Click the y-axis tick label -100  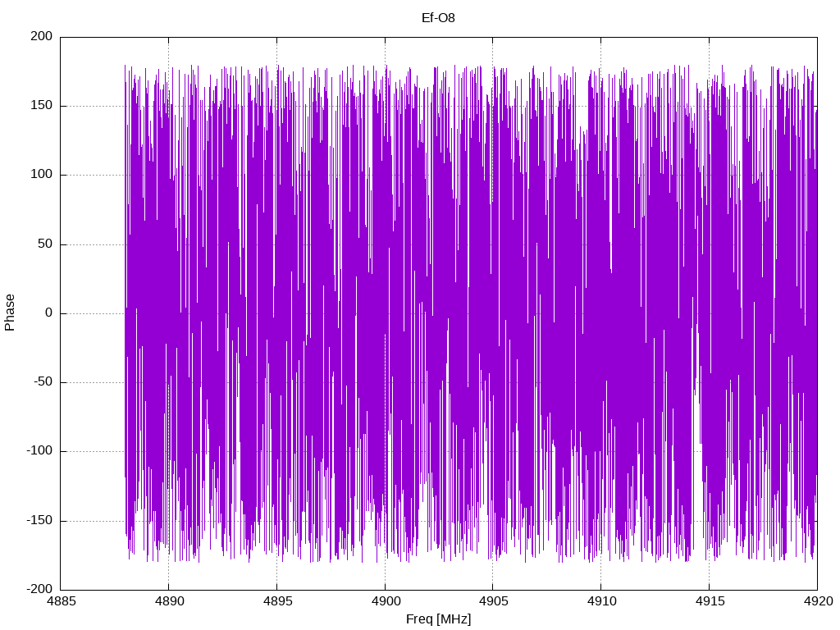(39, 451)
